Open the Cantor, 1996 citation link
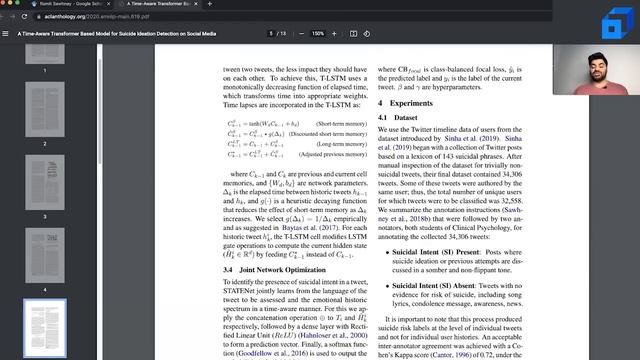The width and height of the screenshot is (640, 360). tap(451, 355)
